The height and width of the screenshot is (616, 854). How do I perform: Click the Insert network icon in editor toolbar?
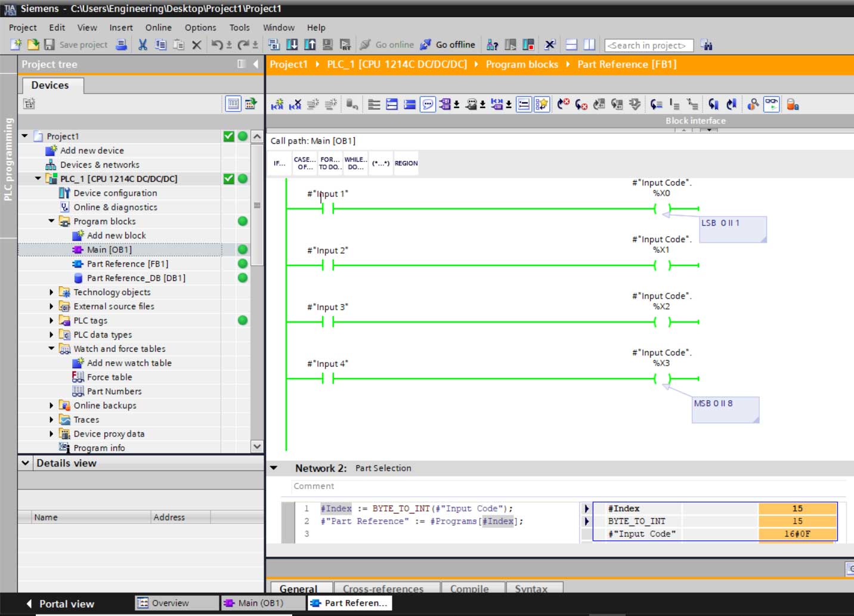pyautogui.click(x=277, y=104)
